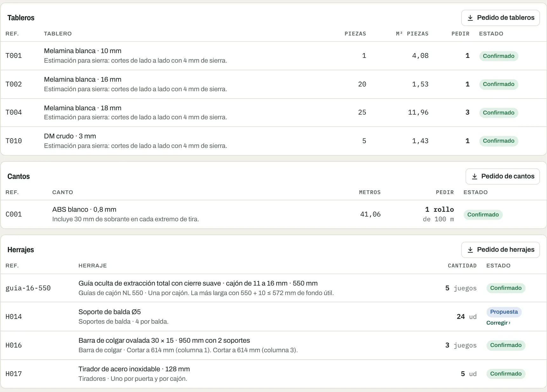Click Confirmado status of C001 canto

tap(483, 215)
